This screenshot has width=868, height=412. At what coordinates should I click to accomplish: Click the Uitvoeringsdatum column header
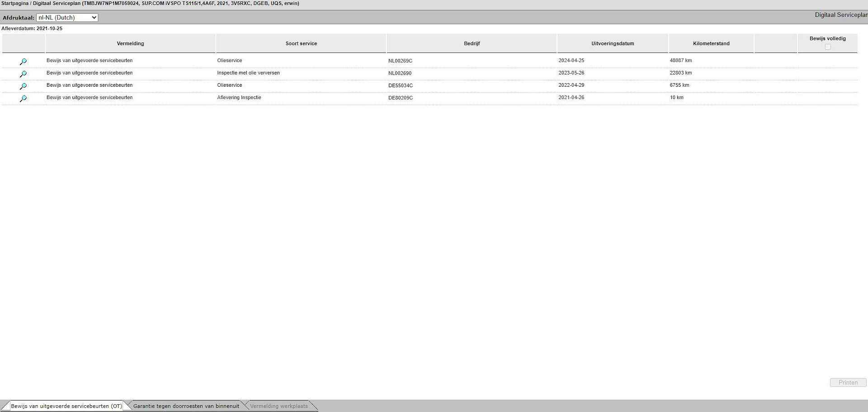(613, 43)
